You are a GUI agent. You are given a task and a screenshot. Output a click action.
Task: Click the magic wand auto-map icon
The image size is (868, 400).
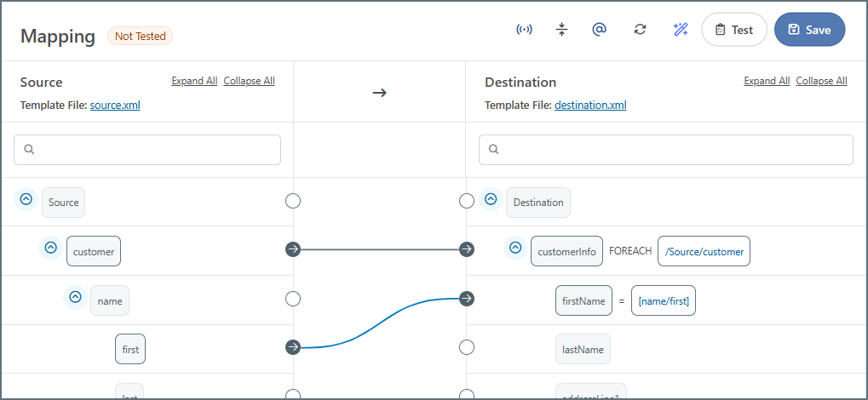coord(680,30)
